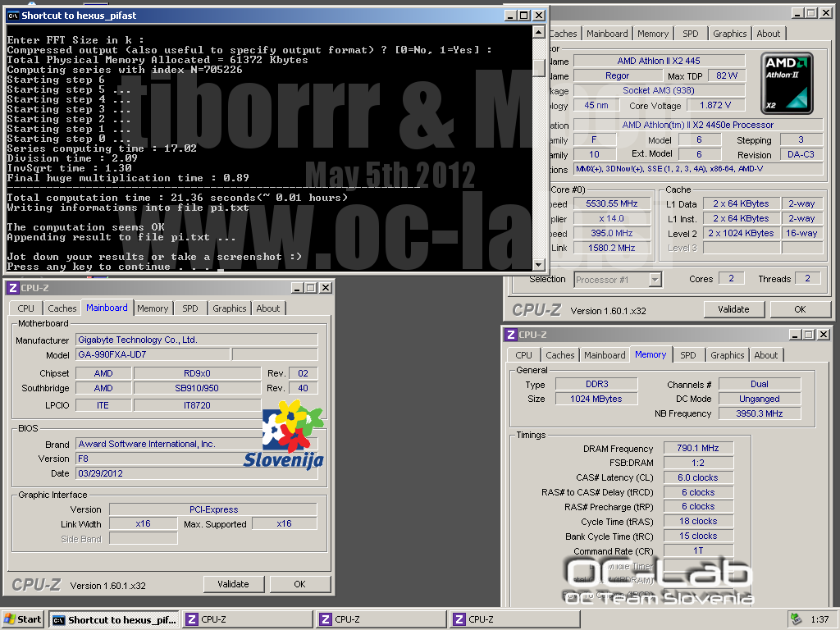The height and width of the screenshot is (630, 840).
Task: Open third CPU-Z taskbar button
Action: click(x=515, y=619)
